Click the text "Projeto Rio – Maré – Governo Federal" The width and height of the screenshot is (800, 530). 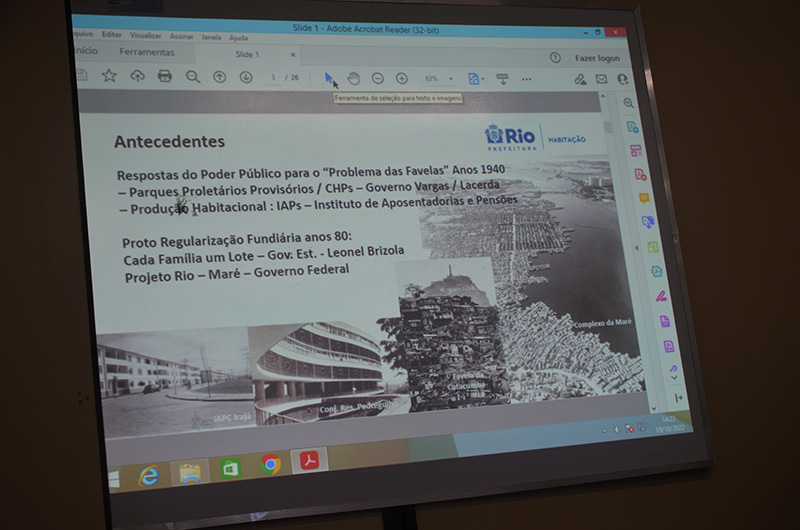coord(237,273)
